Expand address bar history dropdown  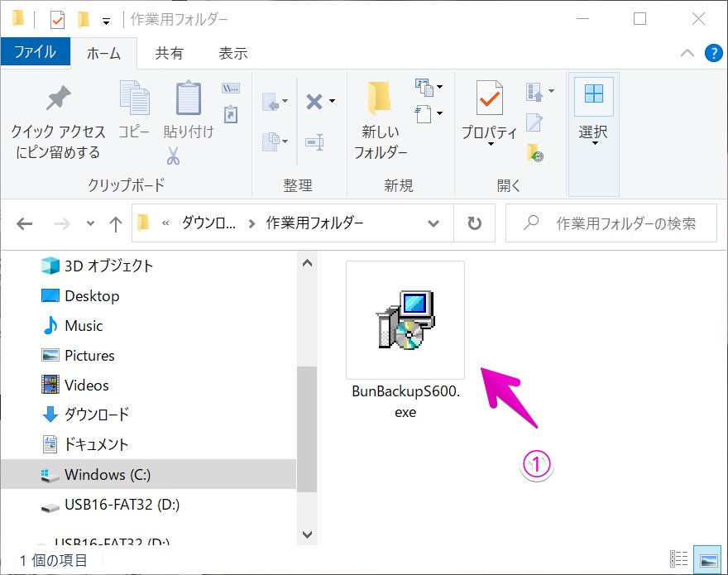(x=433, y=223)
